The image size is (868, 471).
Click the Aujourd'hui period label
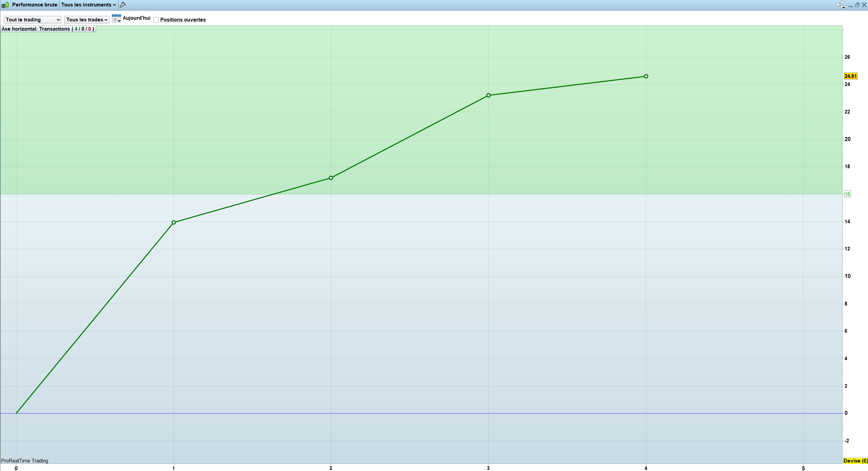(137, 18)
